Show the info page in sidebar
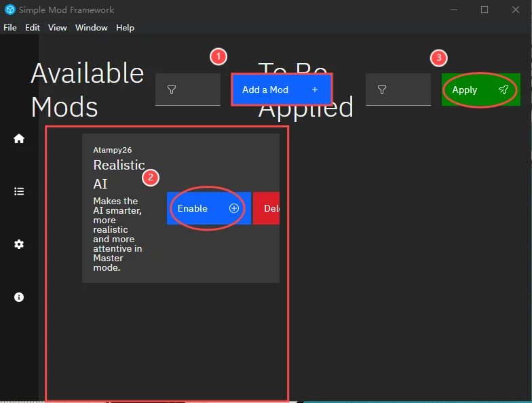 [x=19, y=297]
